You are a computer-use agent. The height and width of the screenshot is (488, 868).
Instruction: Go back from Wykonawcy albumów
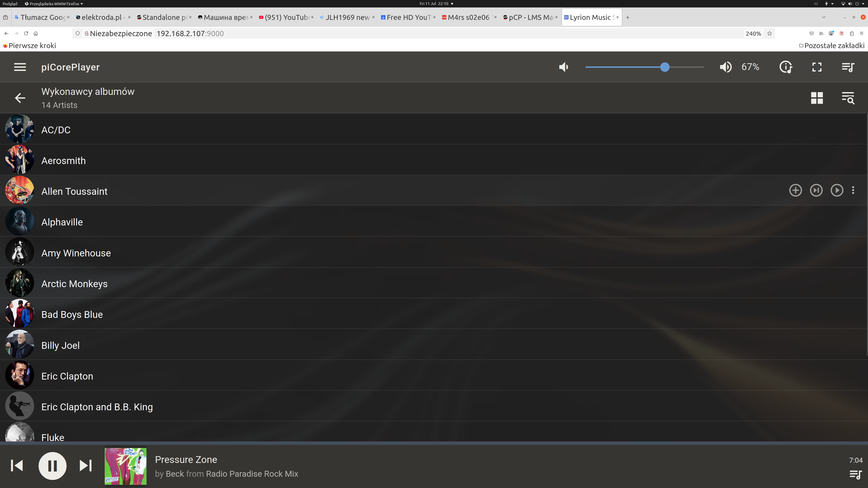[20, 98]
